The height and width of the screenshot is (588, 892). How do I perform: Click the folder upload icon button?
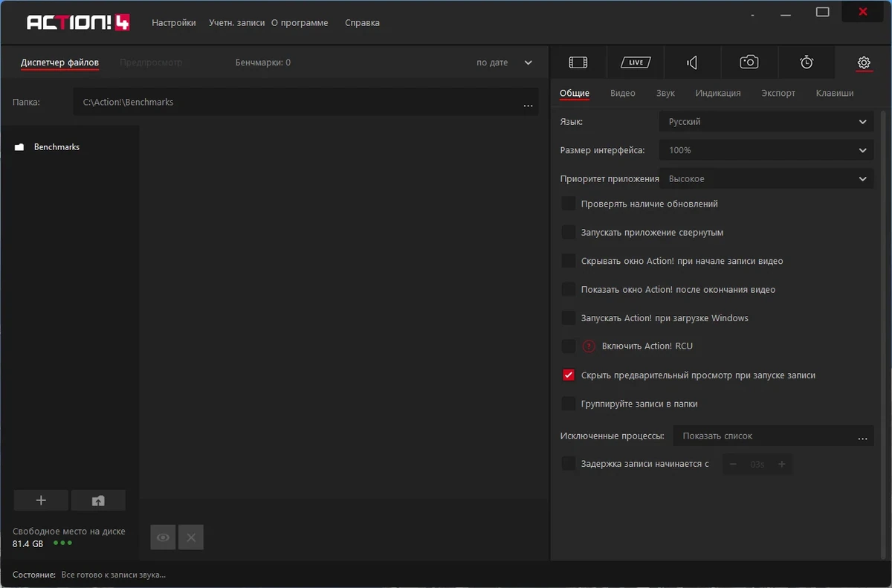point(98,500)
